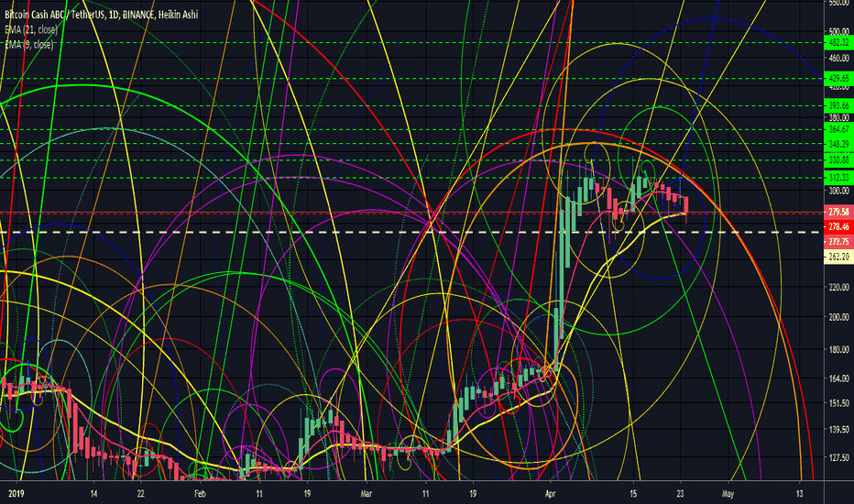Click the 139.50 price axis value

pos(838,430)
